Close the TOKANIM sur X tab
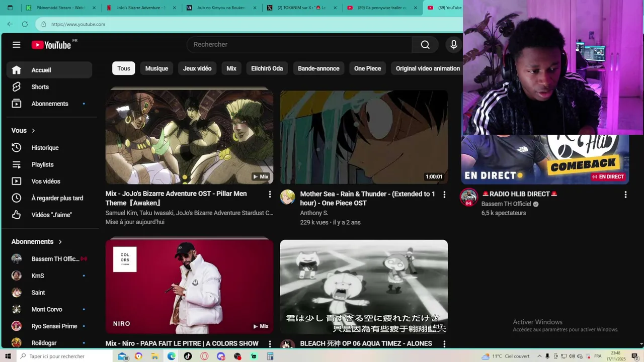Image resolution: width=644 pixels, height=362 pixels. 336,8
